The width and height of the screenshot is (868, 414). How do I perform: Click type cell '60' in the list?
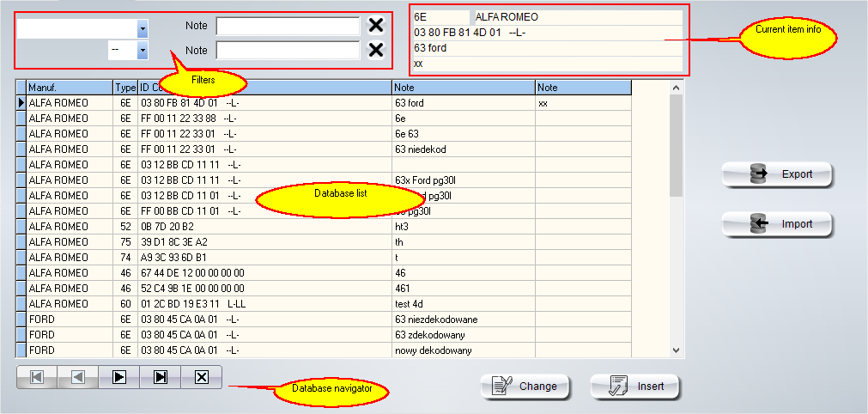[x=125, y=304]
